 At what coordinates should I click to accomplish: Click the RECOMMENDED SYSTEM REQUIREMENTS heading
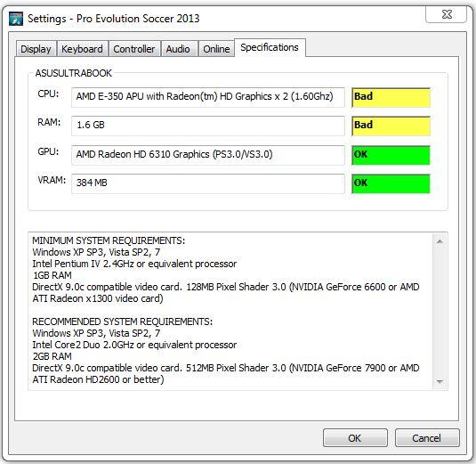(123, 322)
